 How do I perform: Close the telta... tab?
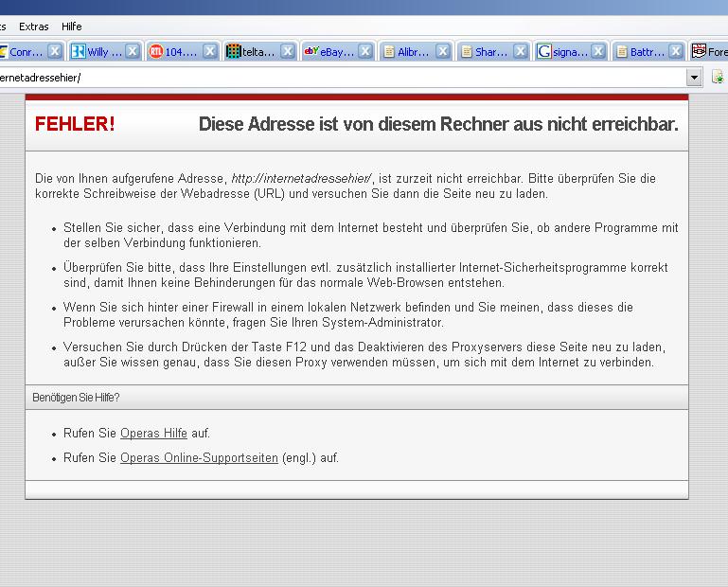pyautogui.click(x=288, y=51)
